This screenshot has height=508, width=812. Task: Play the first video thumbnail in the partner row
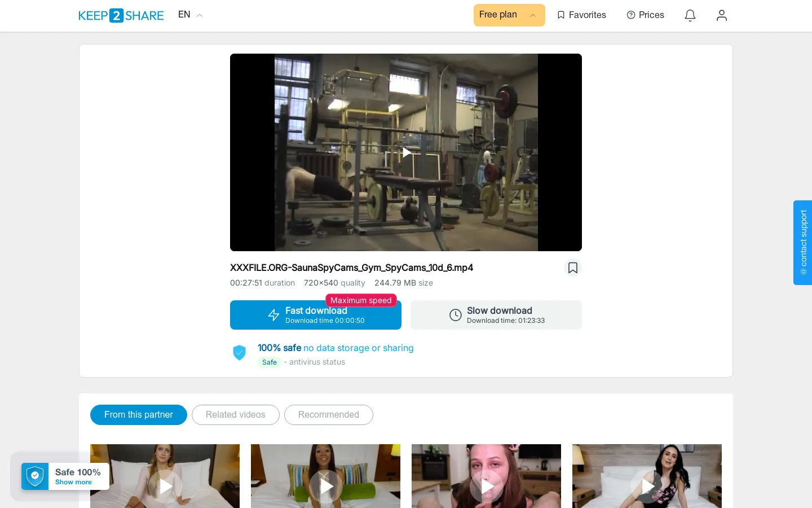(165, 486)
